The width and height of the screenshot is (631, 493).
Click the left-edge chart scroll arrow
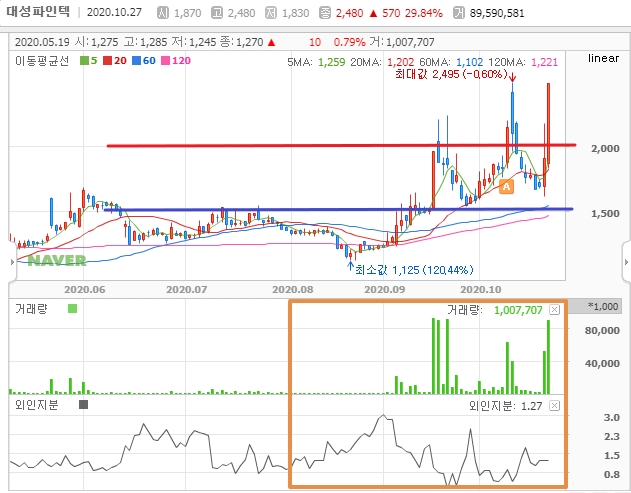pos(12,262)
